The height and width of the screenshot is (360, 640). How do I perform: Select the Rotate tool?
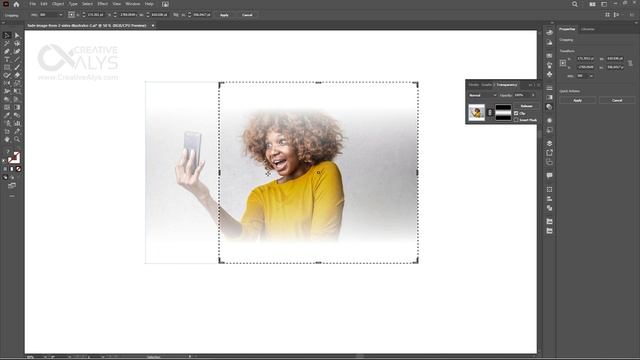7,83
